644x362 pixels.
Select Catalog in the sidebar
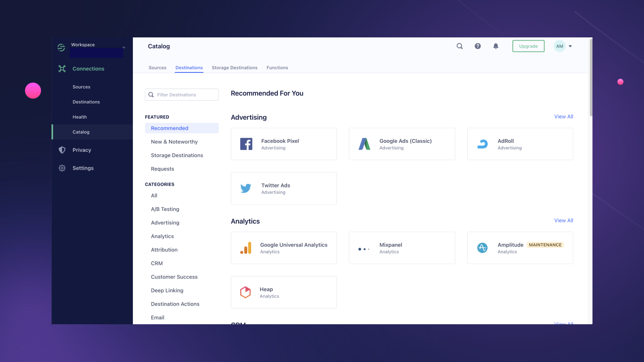(92, 132)
